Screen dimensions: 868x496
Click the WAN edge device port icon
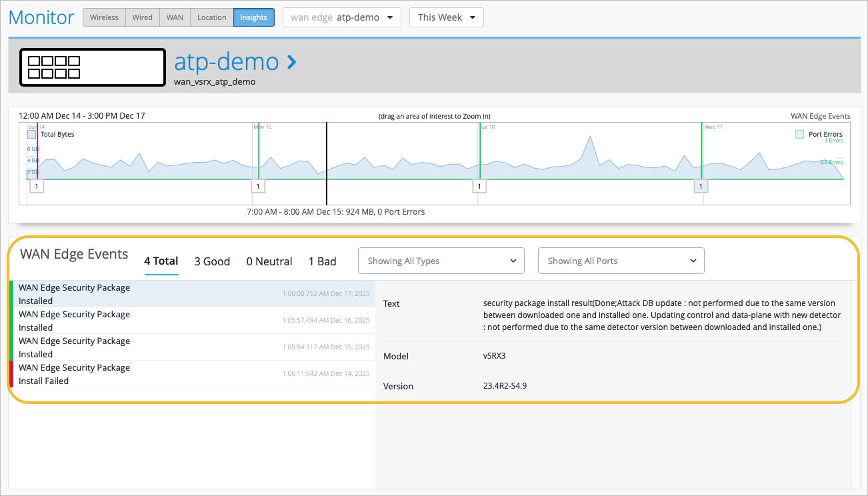click(93, 67)
